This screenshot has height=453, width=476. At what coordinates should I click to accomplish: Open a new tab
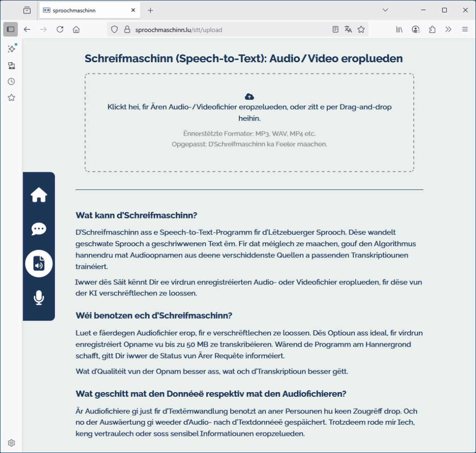pyautogui.click(x=150, y=10)
